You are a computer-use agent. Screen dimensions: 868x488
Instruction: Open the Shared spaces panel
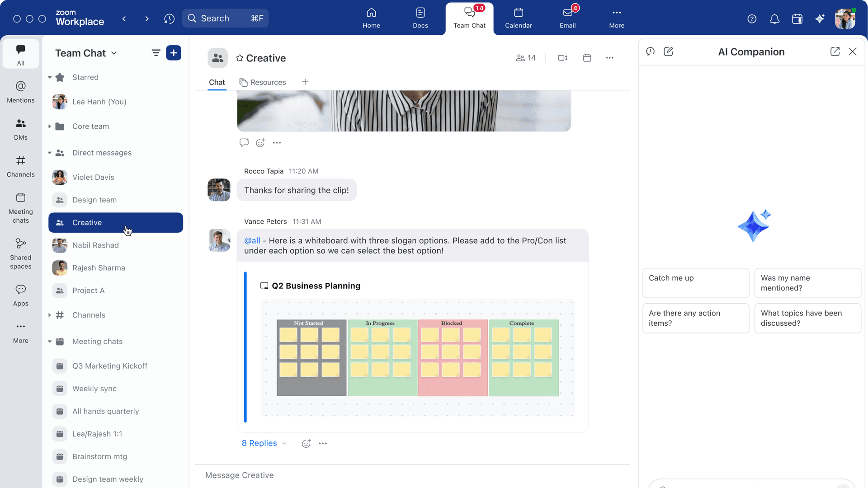pos(20,252)
